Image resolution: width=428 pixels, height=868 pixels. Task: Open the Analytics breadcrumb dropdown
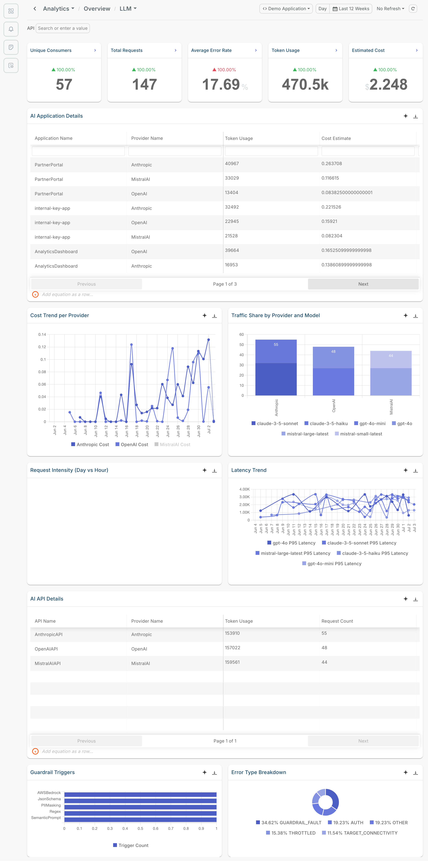point(59,9)
